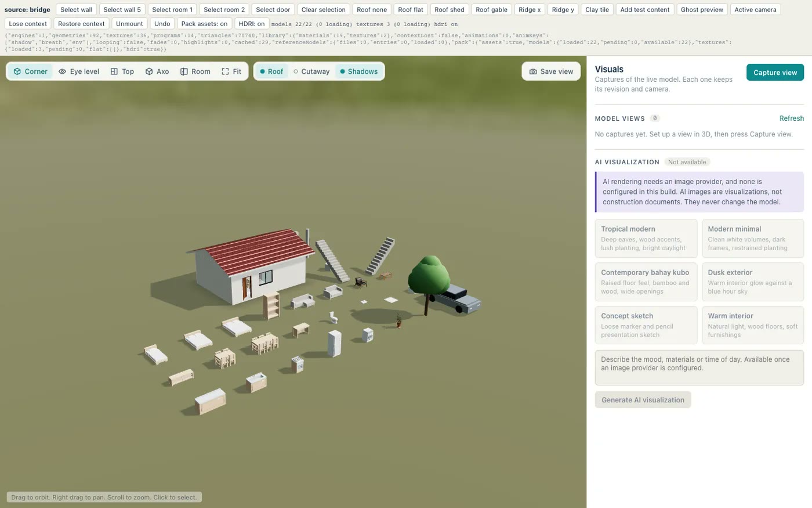Click the Ridge x button
Screen dimensions: 812x508
[x=530, y=10]
